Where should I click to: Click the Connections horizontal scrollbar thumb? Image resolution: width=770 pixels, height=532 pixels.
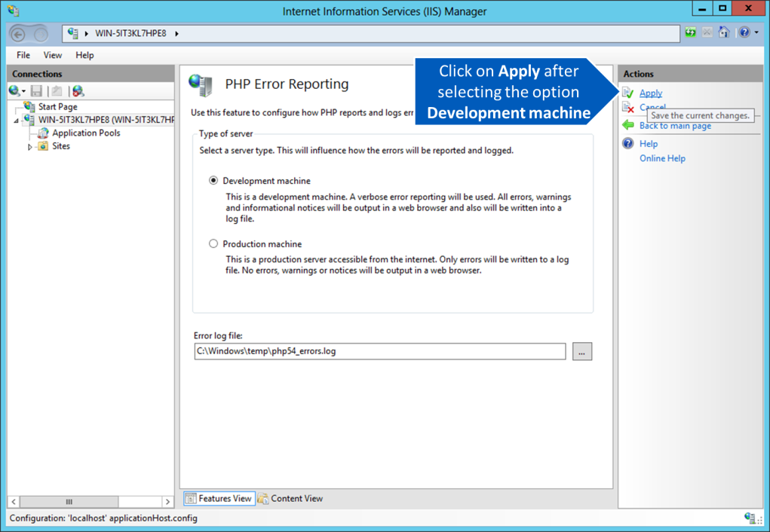click(x=69, y=502)
